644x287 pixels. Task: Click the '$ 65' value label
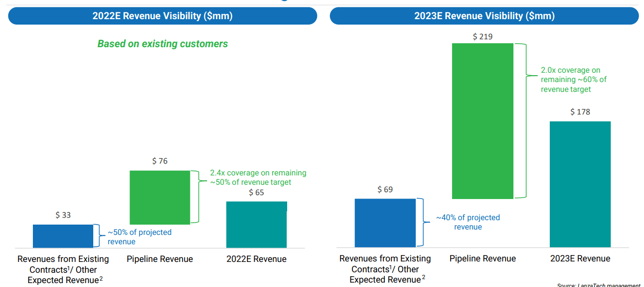[x=256, y=192]
